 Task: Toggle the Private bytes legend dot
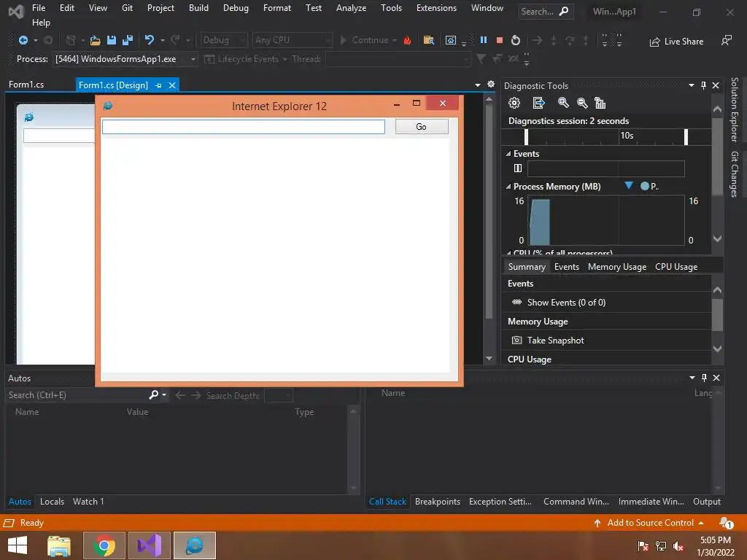(645, 186)
